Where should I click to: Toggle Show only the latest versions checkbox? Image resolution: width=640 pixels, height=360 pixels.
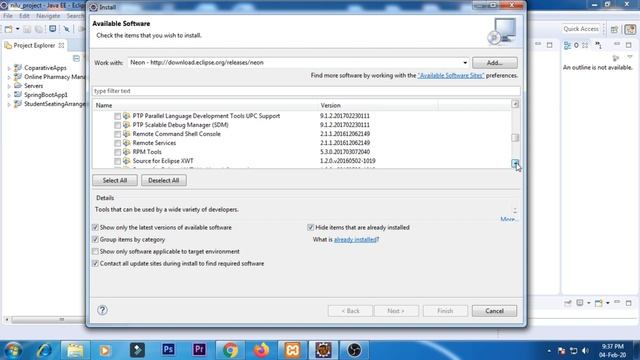96,227
